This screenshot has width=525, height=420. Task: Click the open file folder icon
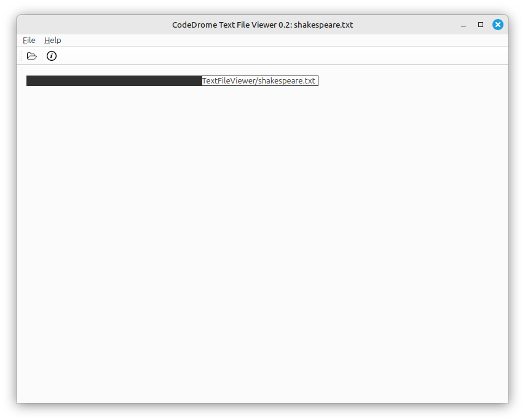32,56
